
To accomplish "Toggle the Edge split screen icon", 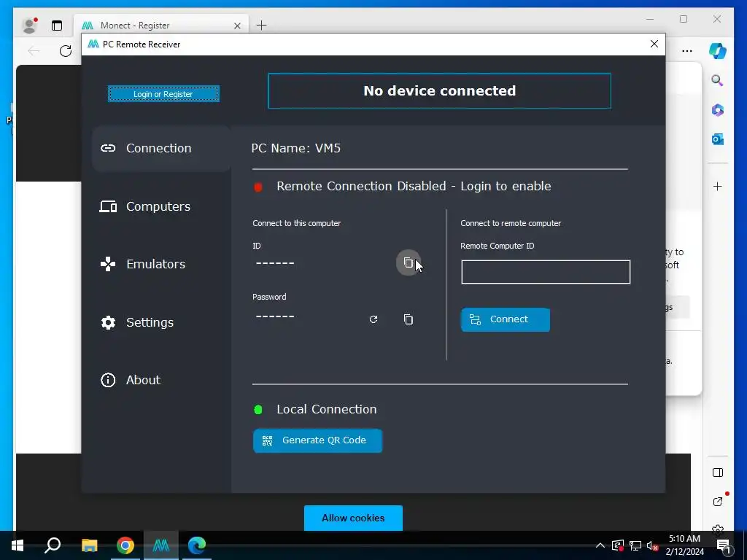I will (718, 472).
